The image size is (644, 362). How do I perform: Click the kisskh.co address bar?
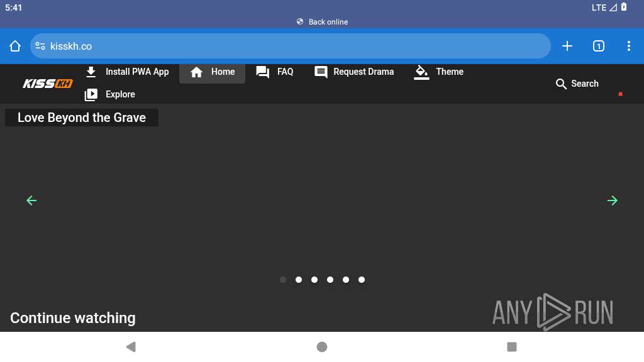(x=290, y=46)
